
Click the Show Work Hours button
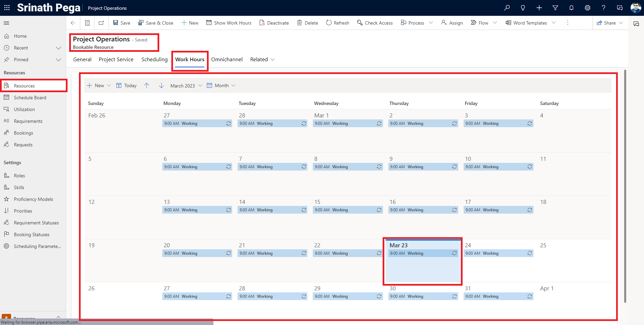click(229, 23)
